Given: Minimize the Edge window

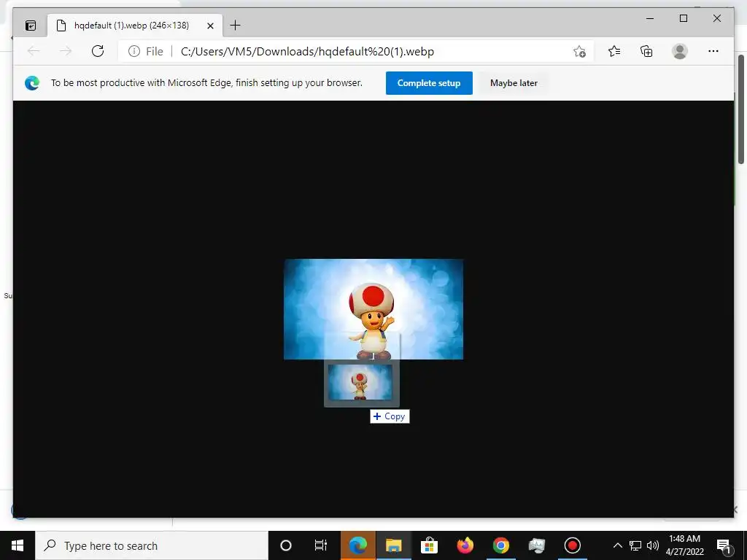Looking at the screenshot, I should 650,18.
